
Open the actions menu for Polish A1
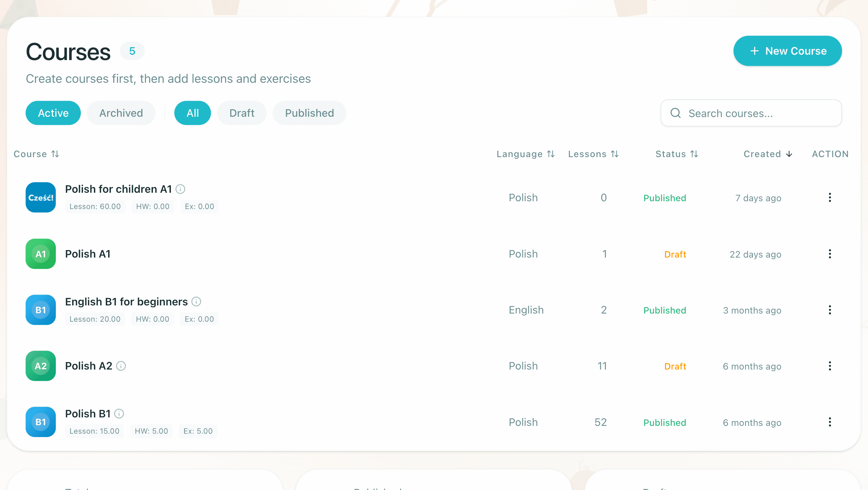point(830,254)
